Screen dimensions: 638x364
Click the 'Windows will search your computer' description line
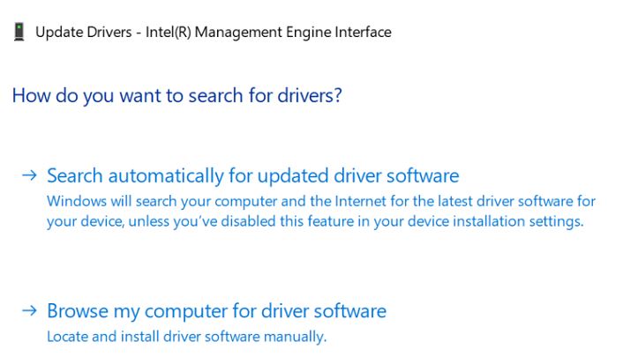pos(320,202)
